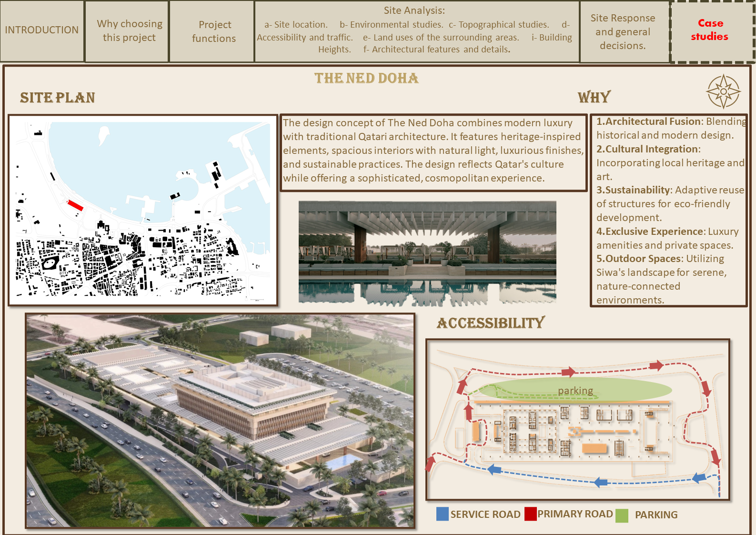This screenshot has width=756, height=535.
Task: Select the ACCESSIBILITY heading
Action: click(x=491, y=323)
